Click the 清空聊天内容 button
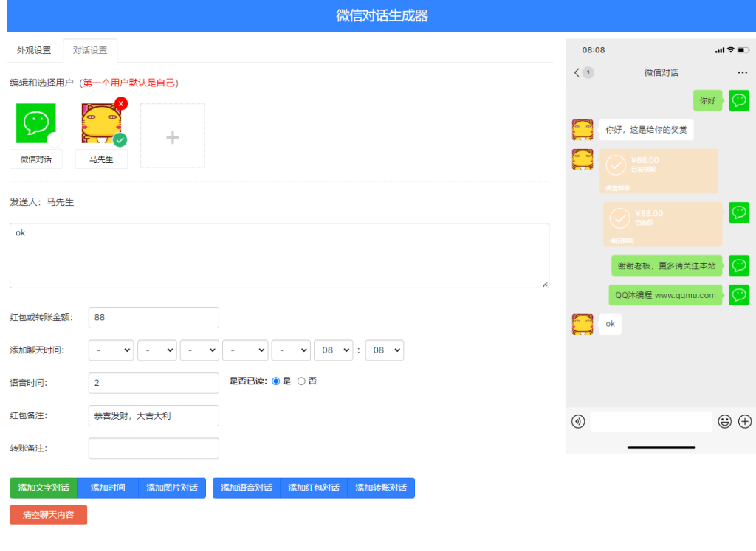The width and height of the screenshot is (756, 551). (48, 515)
